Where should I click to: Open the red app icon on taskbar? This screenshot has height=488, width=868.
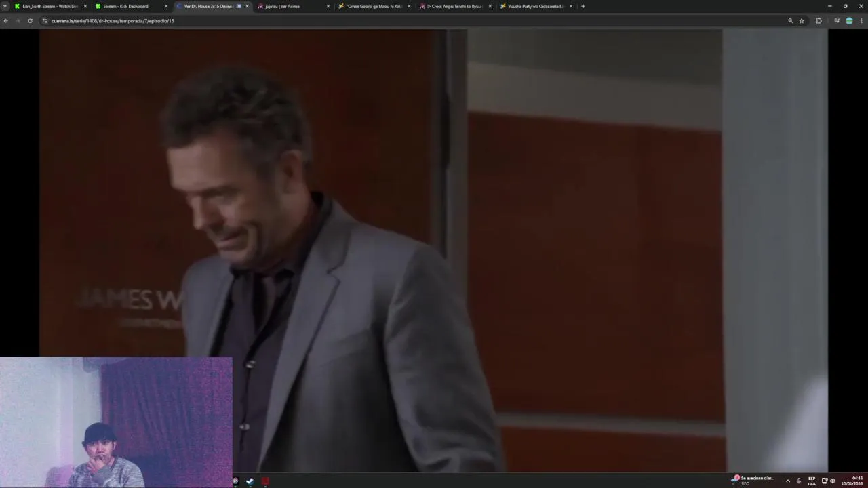click(x=265, y=481)
